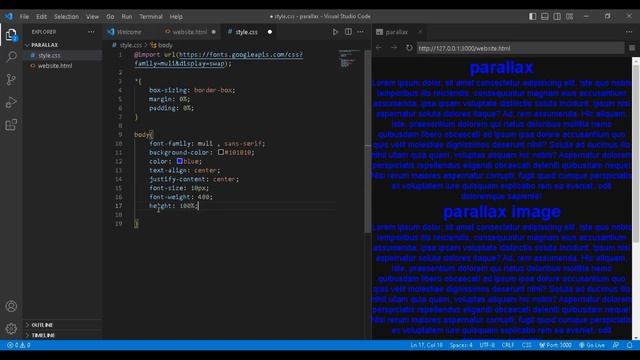Open the Run menu

point(127,17)
